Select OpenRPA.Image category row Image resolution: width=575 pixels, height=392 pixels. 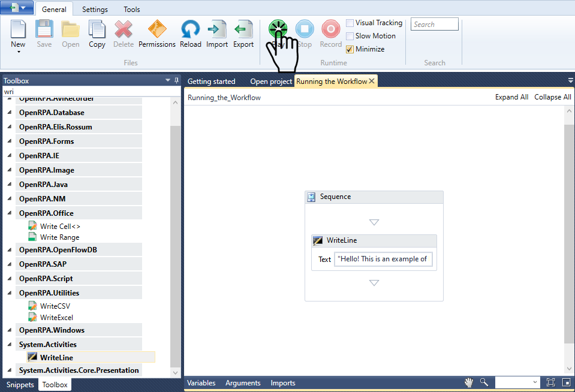point(79,170)
